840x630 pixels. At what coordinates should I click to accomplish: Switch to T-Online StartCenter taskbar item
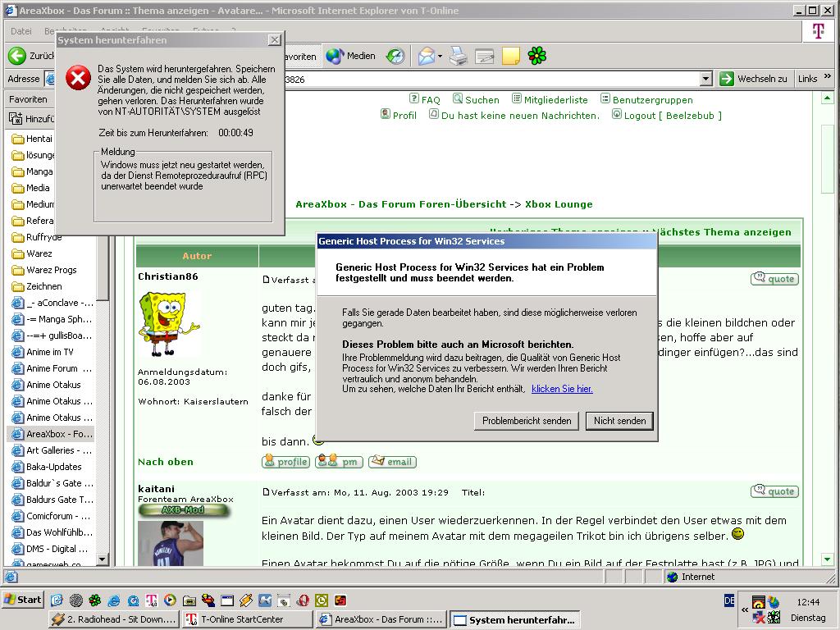[x=247, y=619]
